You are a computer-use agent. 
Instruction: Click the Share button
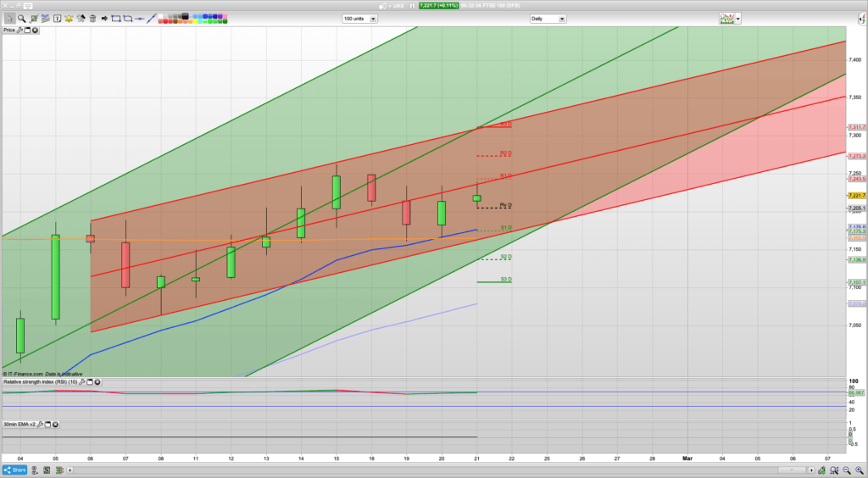tap(14, 469)
